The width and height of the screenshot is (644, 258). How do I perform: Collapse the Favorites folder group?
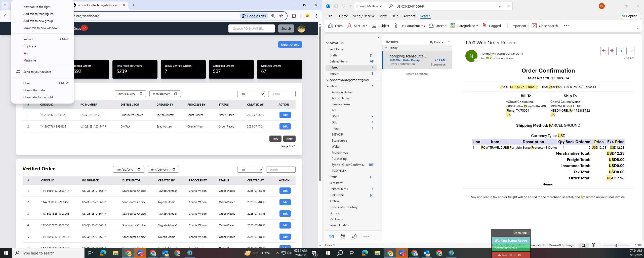328,43
